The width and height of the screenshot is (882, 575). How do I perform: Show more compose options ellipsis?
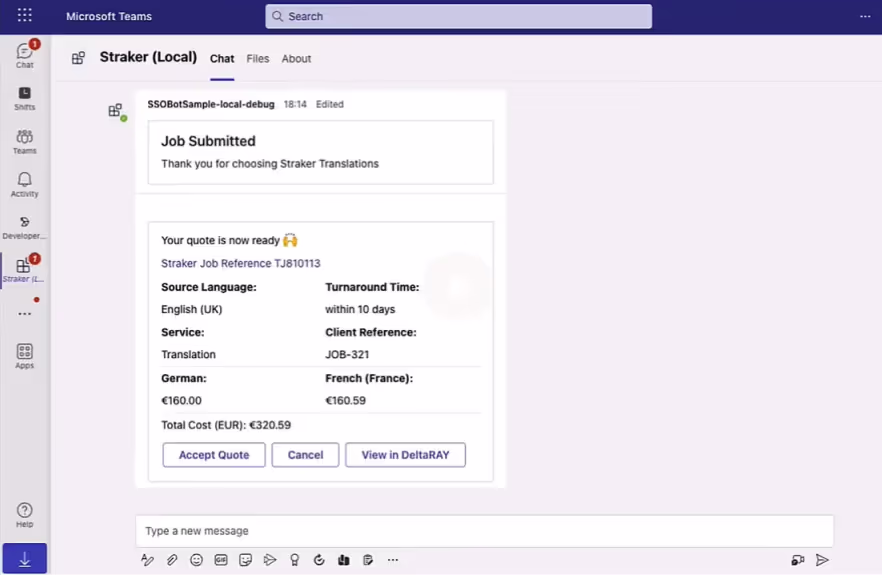[393, 560]
